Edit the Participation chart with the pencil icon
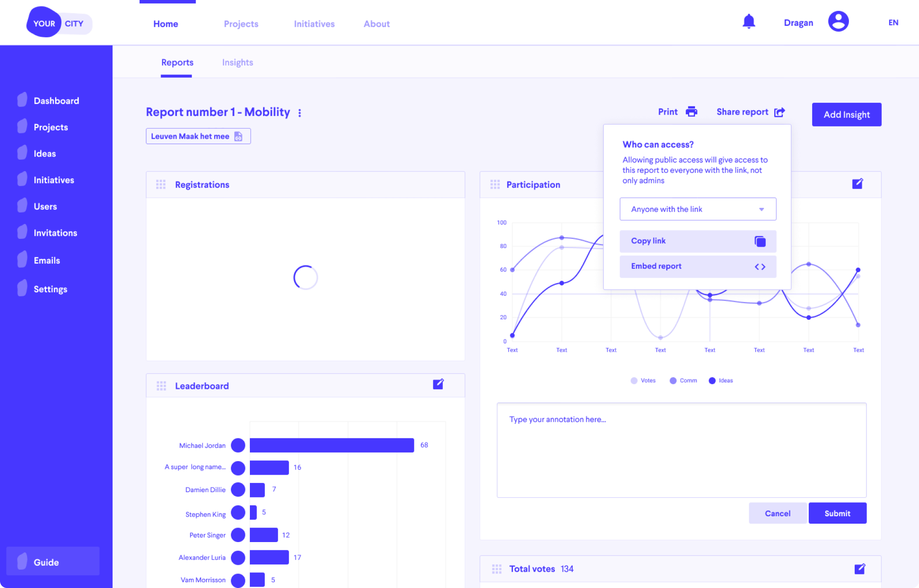 (x=857, y=184)
